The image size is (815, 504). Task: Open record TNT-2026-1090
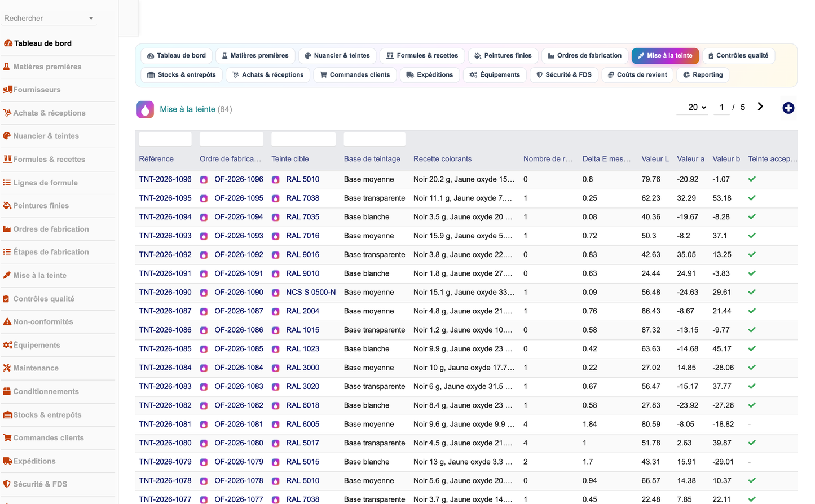pyautogui.click(x=165, y=292)
